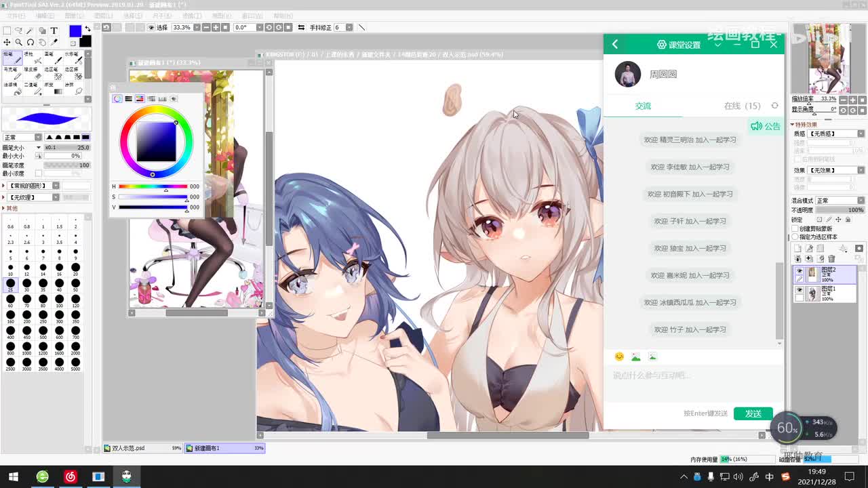Image resolution: width=868 pixels, height=488 pixels.
Task: Choose the 渐变 gradient tool
Action: [53, 89]
